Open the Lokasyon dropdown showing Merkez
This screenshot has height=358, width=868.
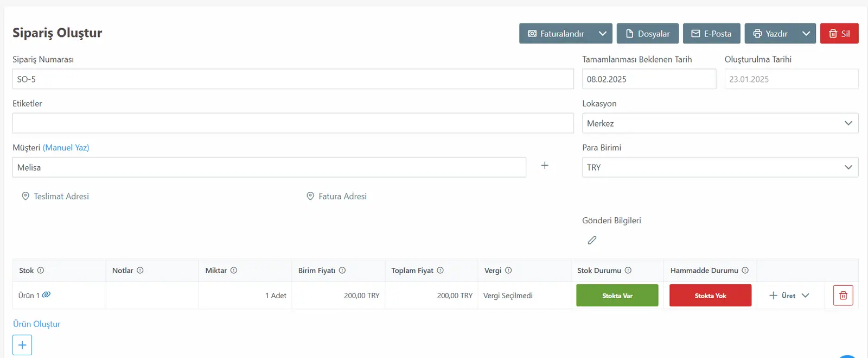click(x=720, y=123)
